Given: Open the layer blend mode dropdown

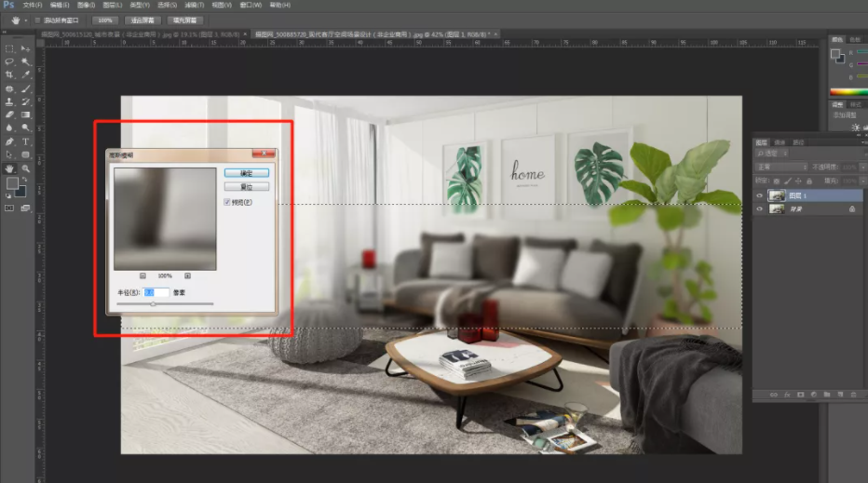Looking at the screenshot, I should [x=781, y=168].
